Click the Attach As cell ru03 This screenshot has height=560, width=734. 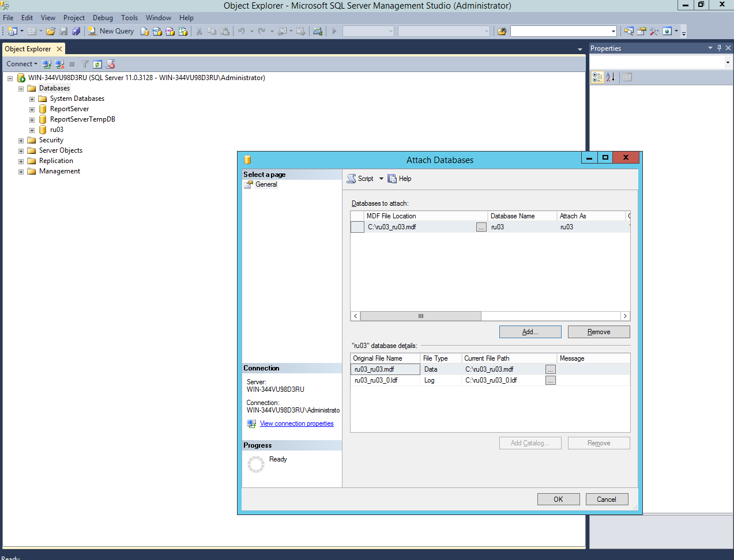coord(592,227)
